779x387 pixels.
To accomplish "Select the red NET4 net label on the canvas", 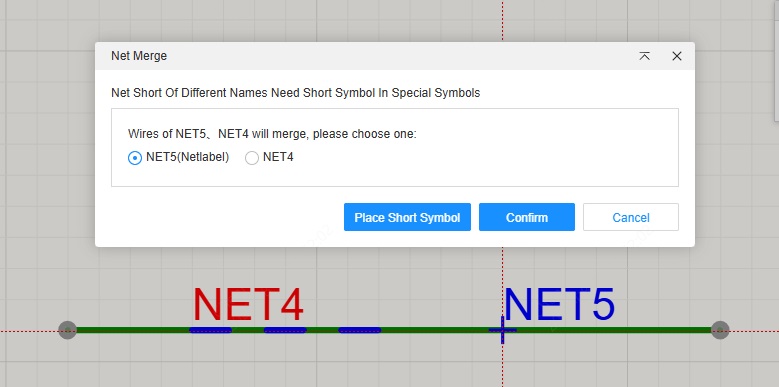I will click(x=248, y=304).
